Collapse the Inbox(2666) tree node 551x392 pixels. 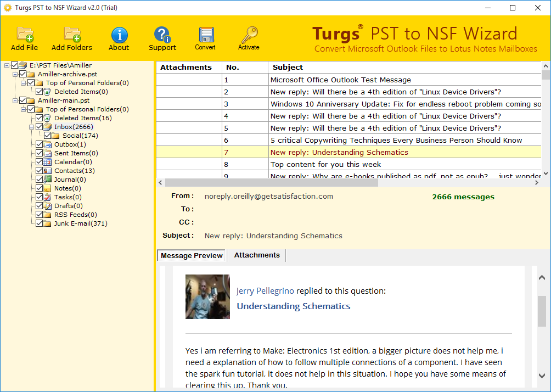click(31, 127)
